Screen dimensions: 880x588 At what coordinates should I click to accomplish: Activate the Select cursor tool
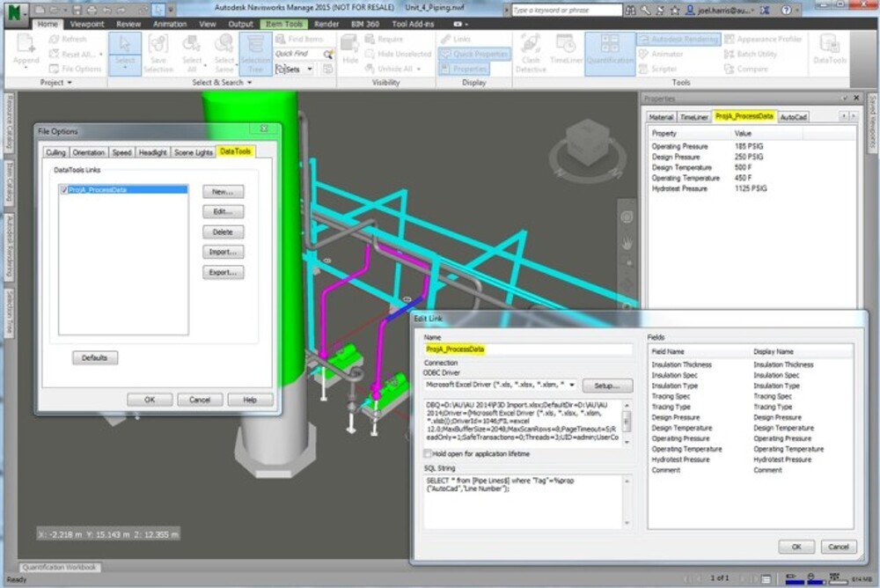pyautogui.click(x=125, y=53)
